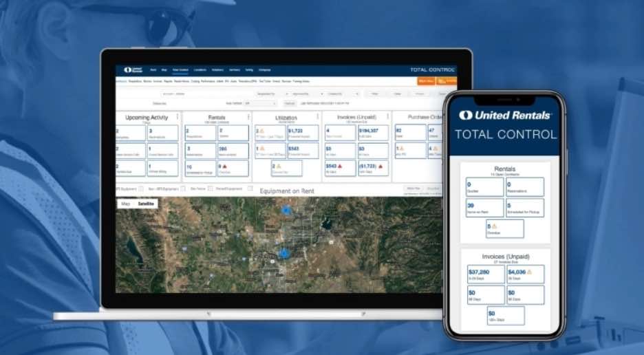This screenshot has height=355, width=644.
Task: Click the Refresh button beside Auto Refresh
Action: tap(290, 103)
